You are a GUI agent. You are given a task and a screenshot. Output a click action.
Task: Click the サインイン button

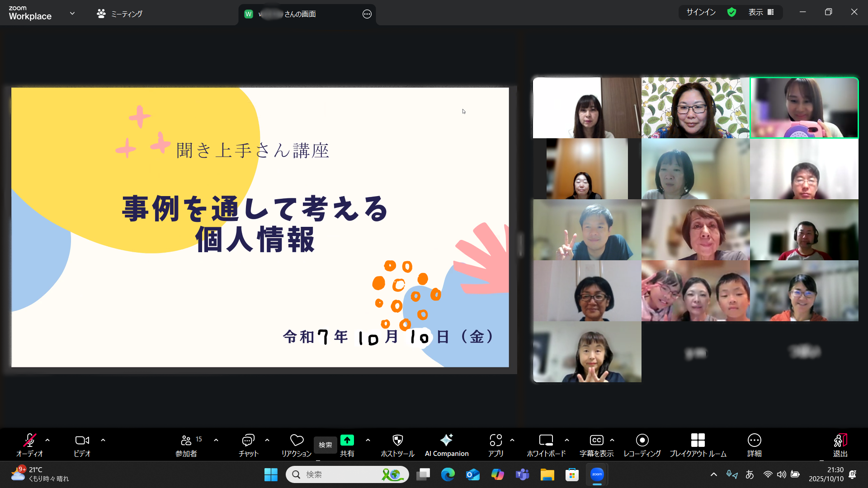(x=701, y=12)
